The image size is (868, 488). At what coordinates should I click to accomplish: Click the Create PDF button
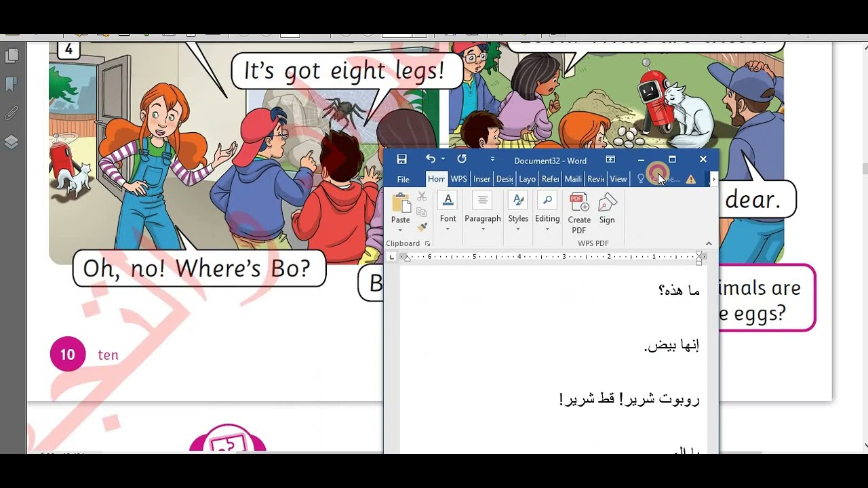point(579,213)
